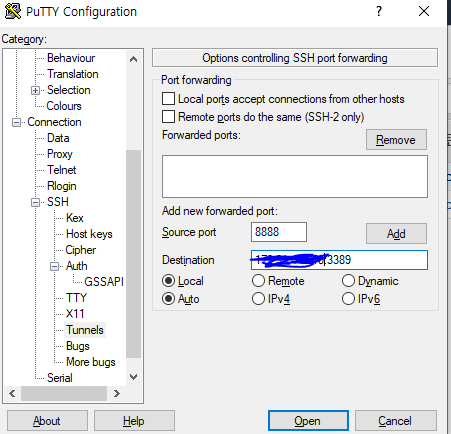Select the Tunnels category

click(x=85, y=330)
